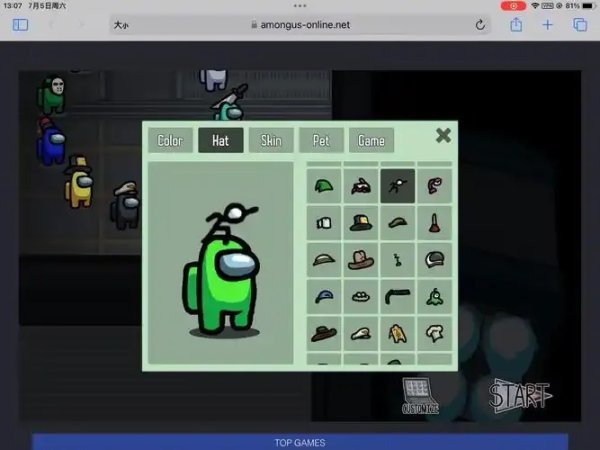Open the Skin tab

[x=271, y=140]
